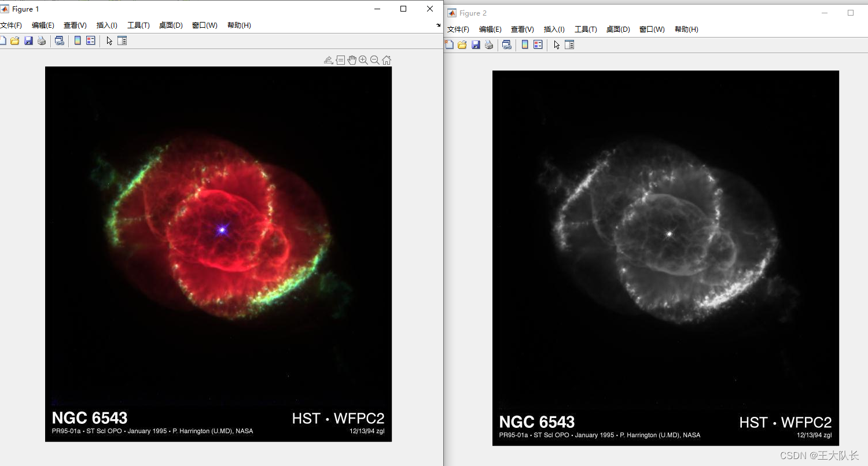Open file icon in Figure 2 toolbar
This screenshot has height=466, width=868.
[462, 45]
